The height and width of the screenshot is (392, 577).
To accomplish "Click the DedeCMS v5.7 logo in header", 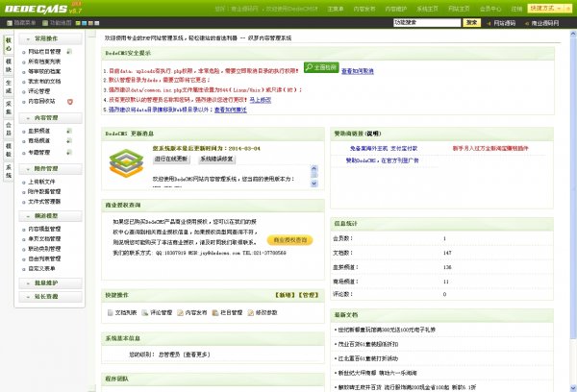I will 43,8.
